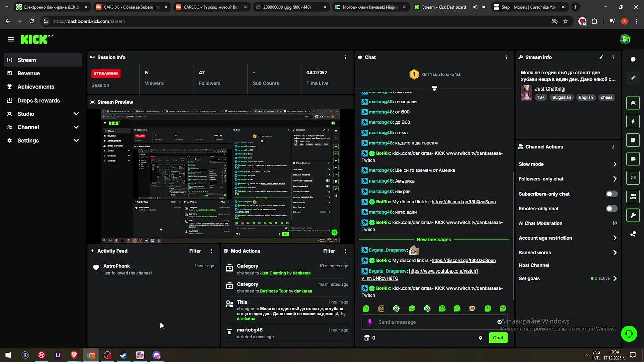Screen dimensions: 644x362
Task: Open the user avatar menu in header
Action: coord(625,39)
